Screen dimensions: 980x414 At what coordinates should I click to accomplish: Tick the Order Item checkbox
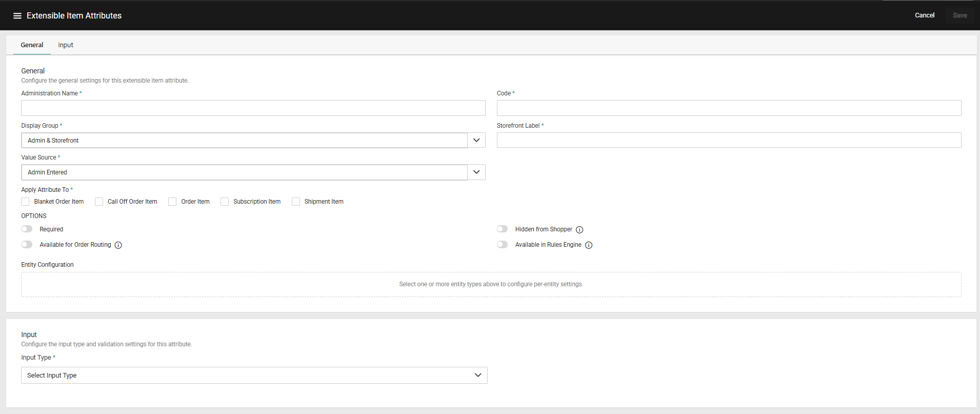click(172, 202)
